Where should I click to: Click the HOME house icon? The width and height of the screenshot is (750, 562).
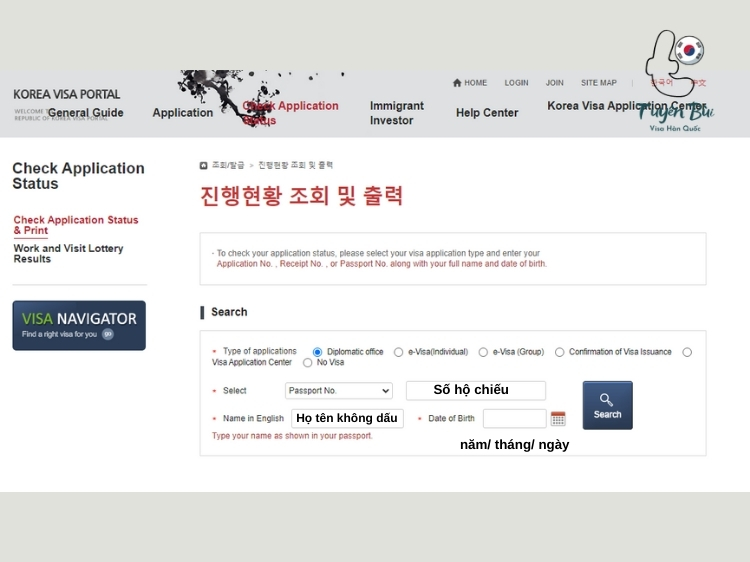click(x=457, y=83)
